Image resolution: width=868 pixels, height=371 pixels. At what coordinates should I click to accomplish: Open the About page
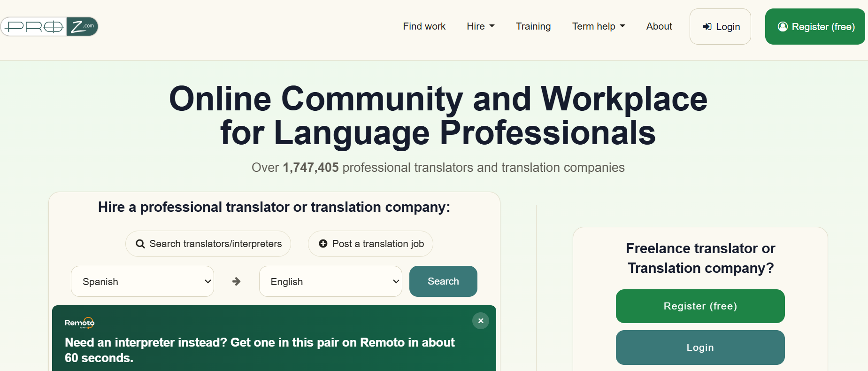point(659,26)
